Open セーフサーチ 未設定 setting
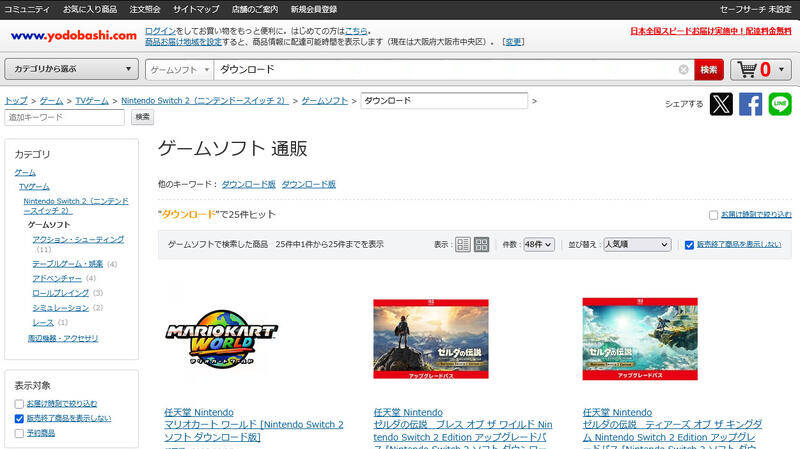 pyautogui.click(x=755, y=9)
